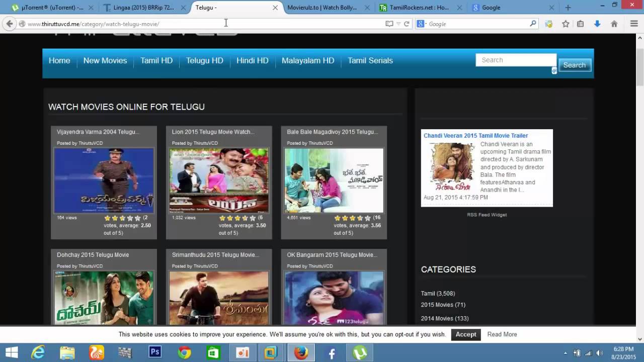Screen dimensions: 644x362
Task: Click the magnifier icon in Google search box
Action: point(533,24)
